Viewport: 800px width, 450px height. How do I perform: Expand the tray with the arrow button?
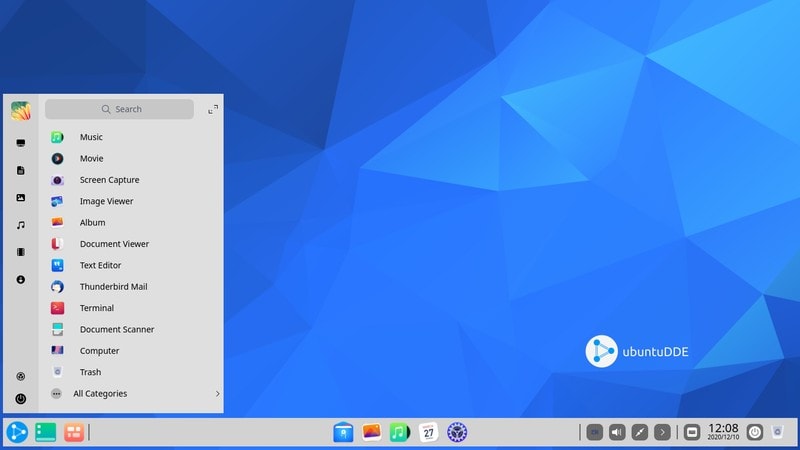coord(662,433)
